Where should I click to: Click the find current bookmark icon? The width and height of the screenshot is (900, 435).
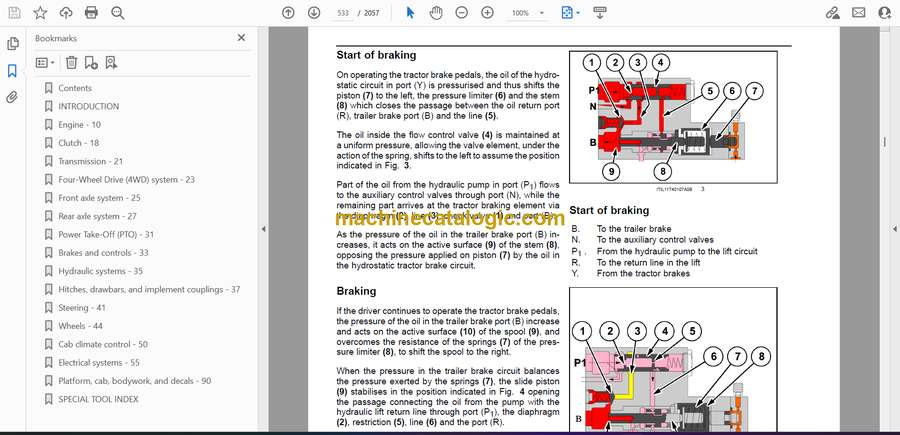[111, 63]
